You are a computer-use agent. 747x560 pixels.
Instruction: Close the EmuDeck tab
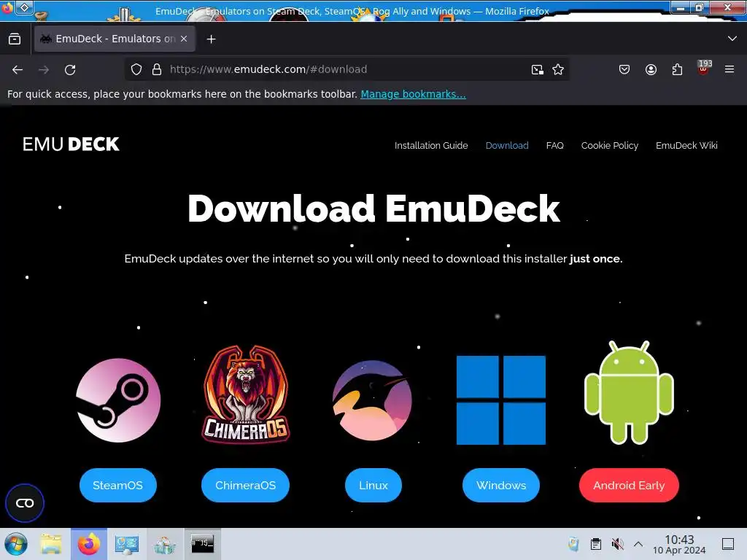pyautogui.click(x=184, y=39)
